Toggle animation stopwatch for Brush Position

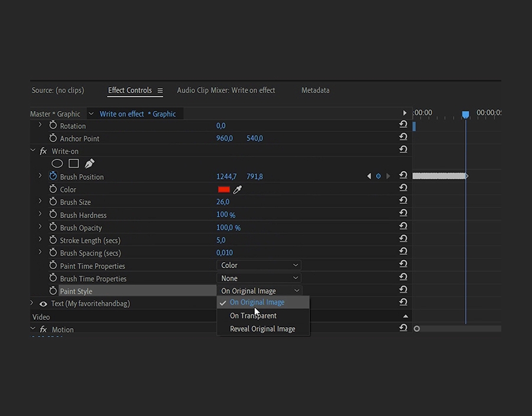click(53, 177)
